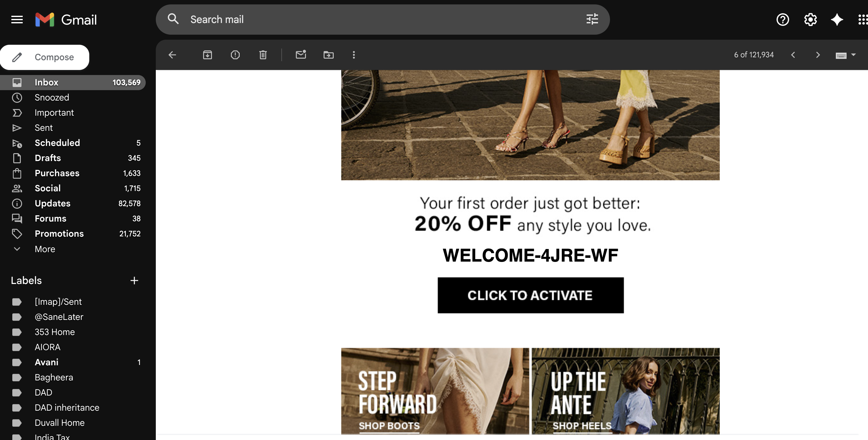
Task: Compose a new email
Action: 45,57
